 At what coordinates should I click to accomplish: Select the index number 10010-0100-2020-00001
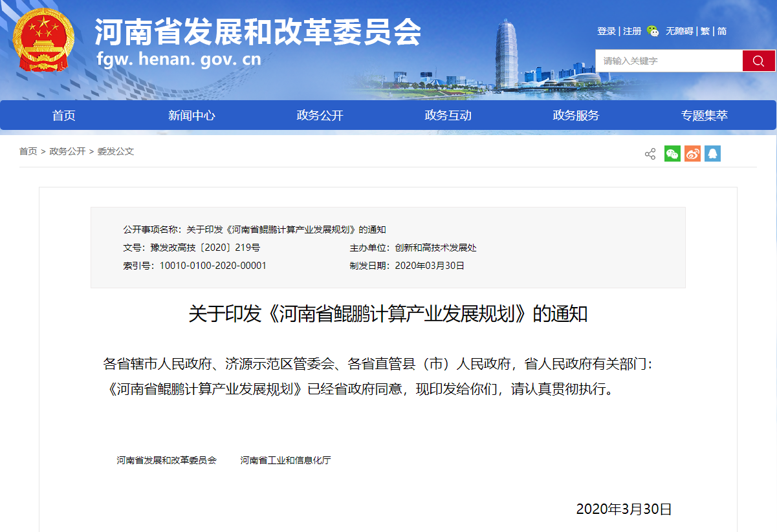tap(213, 266)
